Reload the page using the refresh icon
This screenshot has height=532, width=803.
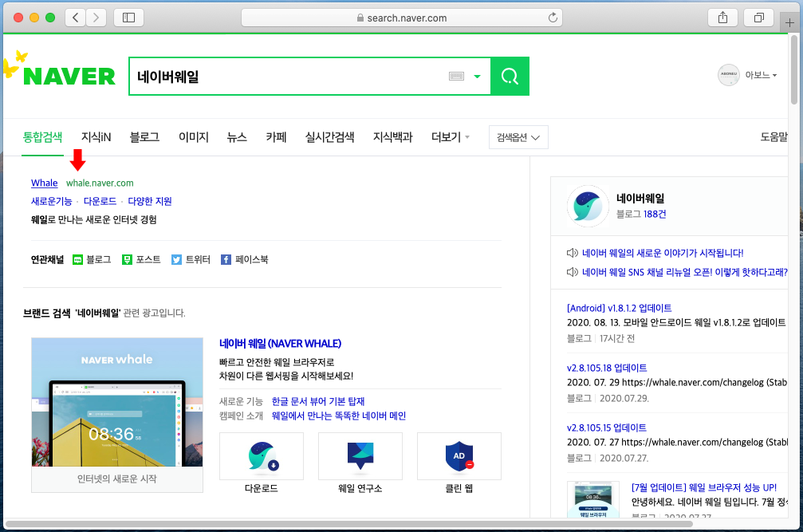[x=553, y=18]
